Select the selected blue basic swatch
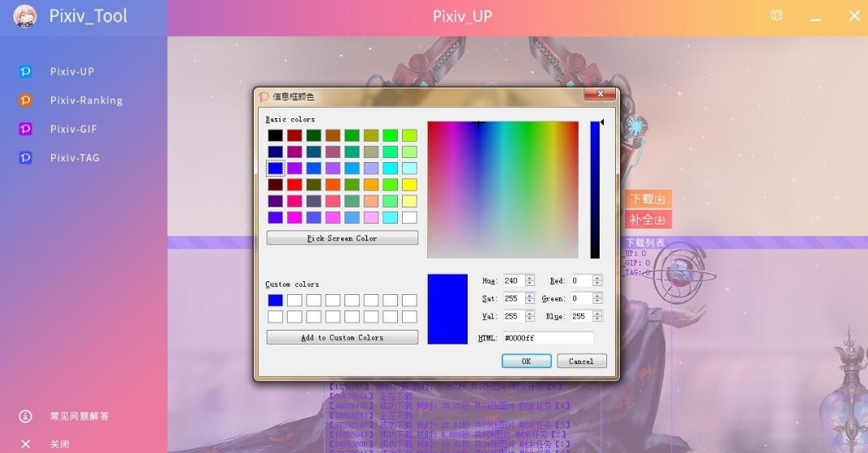Screen dimensions: 868x453 (x=275, y=168)
